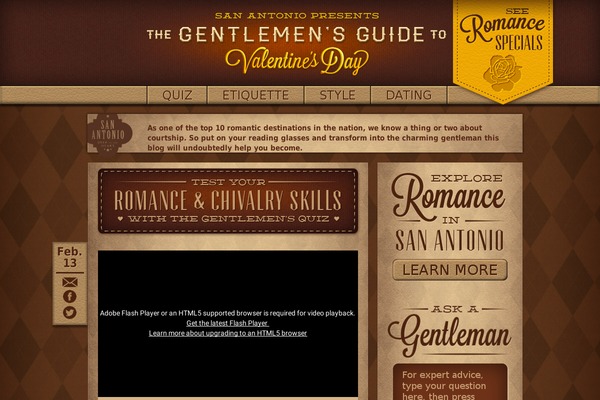Click the black video player area
The image size is (600, 400).
[228, 324]
